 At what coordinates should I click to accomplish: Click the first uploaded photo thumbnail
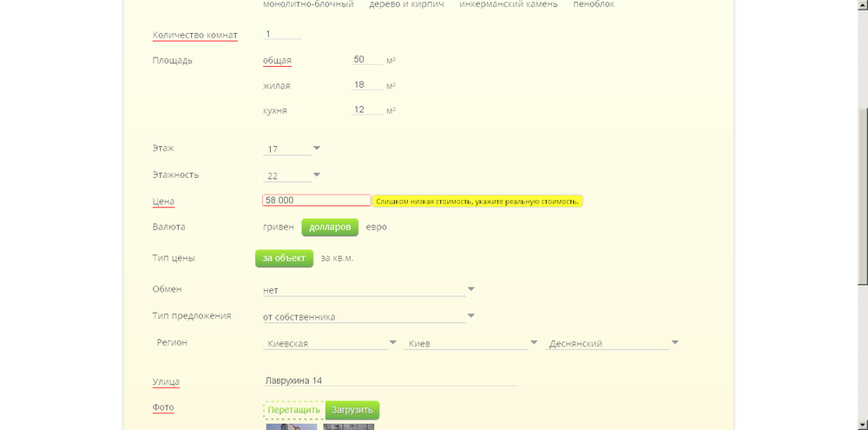click(x=291, y=427)
